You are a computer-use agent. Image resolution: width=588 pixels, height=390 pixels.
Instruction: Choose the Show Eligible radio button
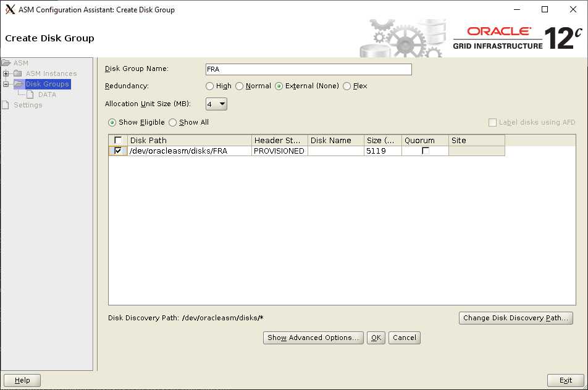[x=112, y=123]
